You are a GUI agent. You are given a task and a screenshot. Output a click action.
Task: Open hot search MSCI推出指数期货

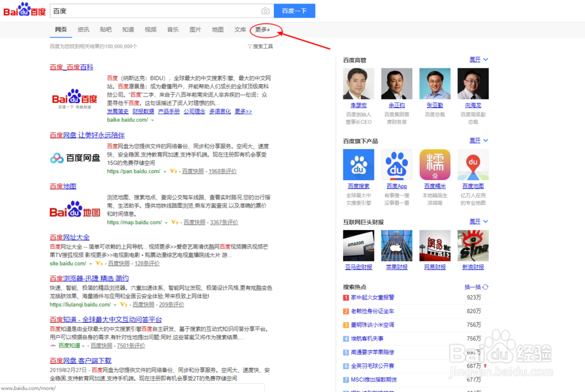tap(374, 380)
